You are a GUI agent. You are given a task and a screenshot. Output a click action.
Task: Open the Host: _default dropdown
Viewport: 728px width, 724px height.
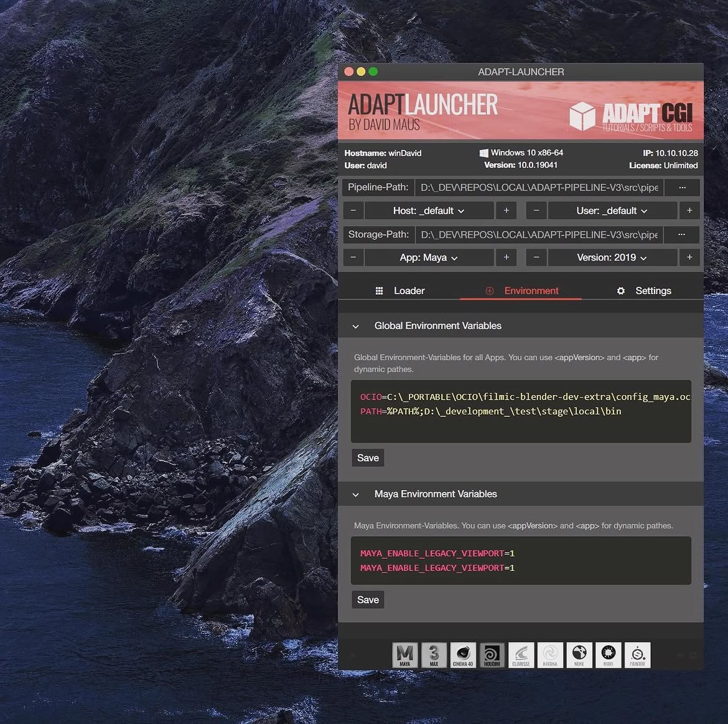[429, 211]
